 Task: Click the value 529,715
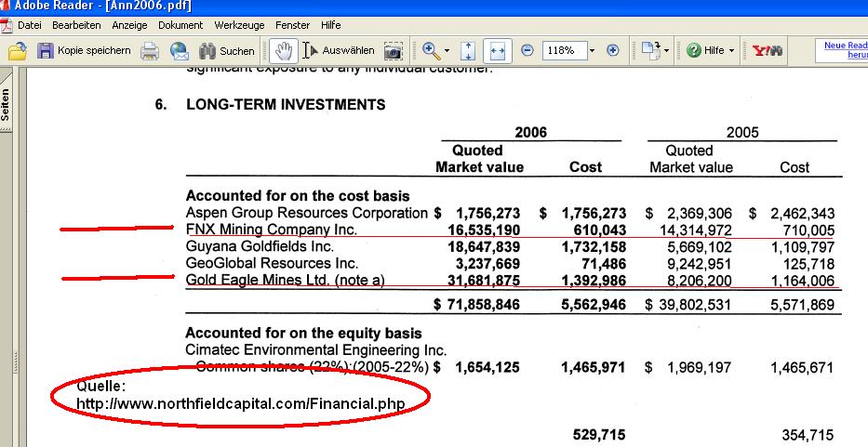(x=599, y=435)
